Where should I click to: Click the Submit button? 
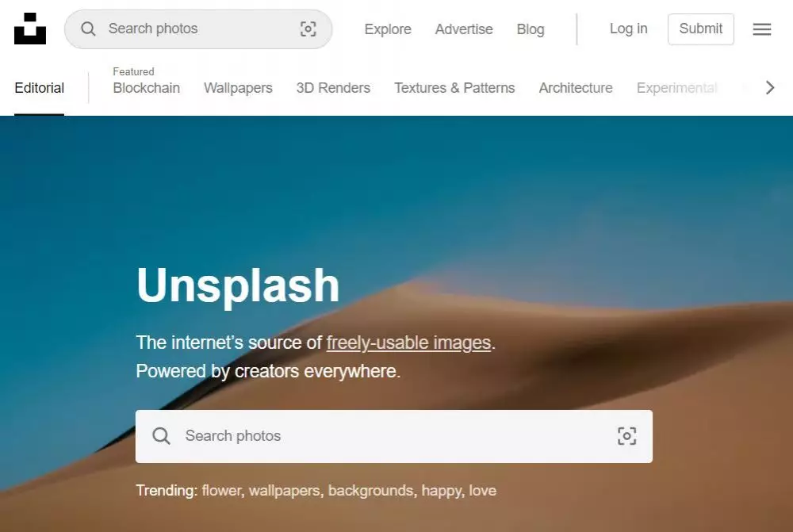coord(700,29)
